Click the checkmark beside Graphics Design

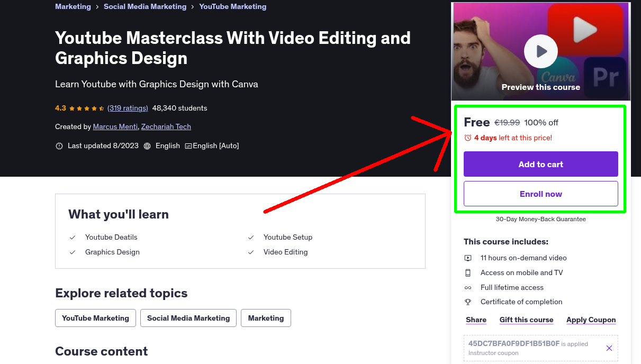click(x=73, y=252)
